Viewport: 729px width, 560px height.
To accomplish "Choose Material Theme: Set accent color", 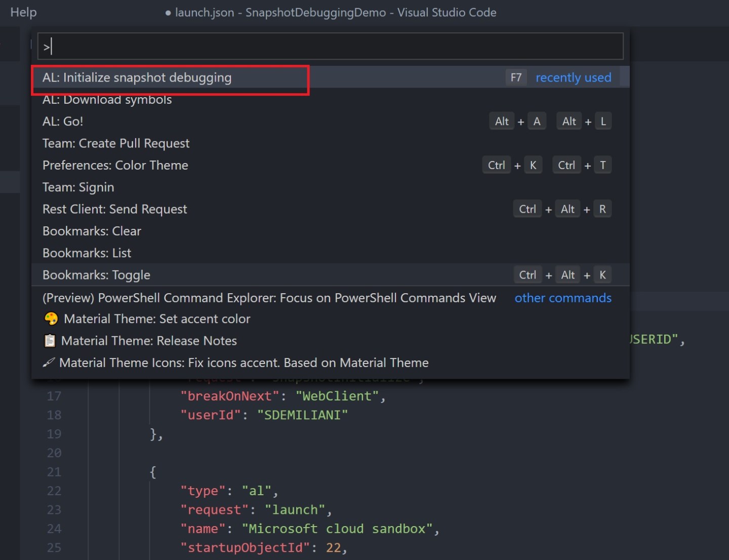I will (331, 319).
